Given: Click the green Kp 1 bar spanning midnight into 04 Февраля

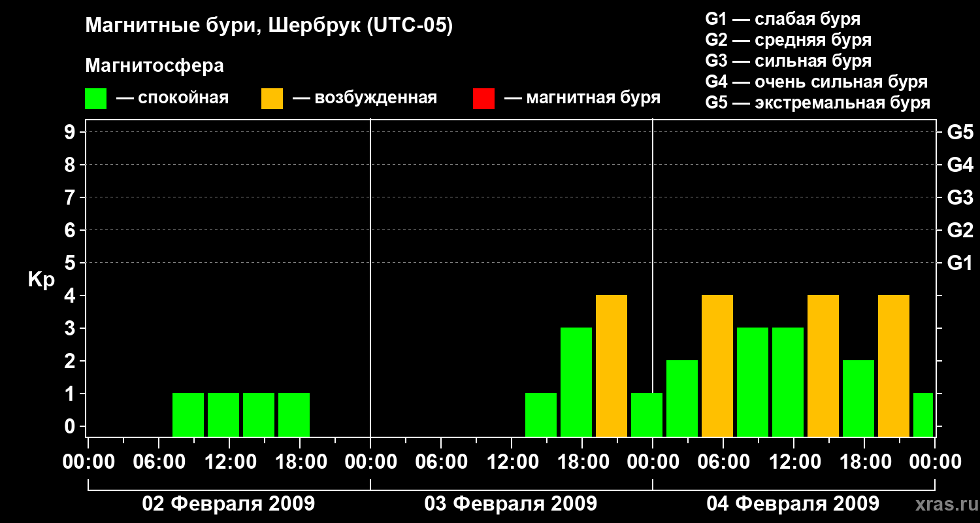Looking at the screenshot, I should coord(647,414).
